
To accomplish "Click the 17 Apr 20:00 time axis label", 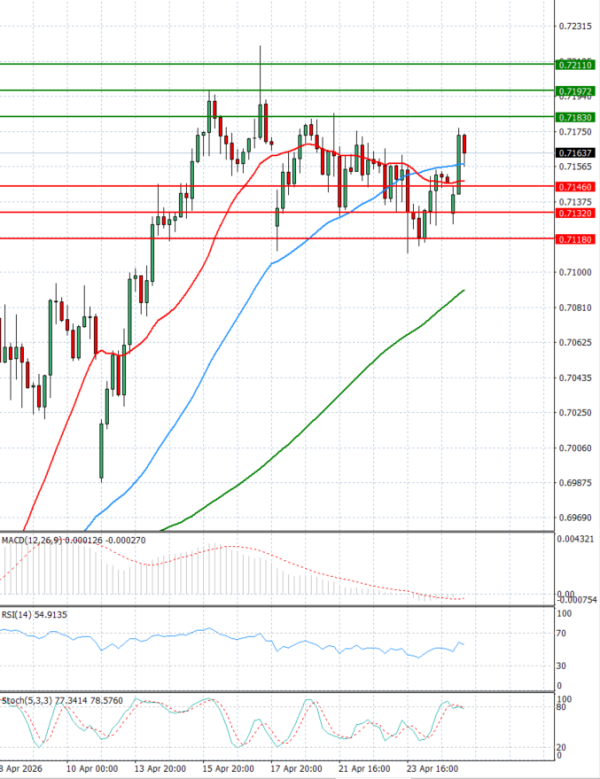I will point(297,769).
